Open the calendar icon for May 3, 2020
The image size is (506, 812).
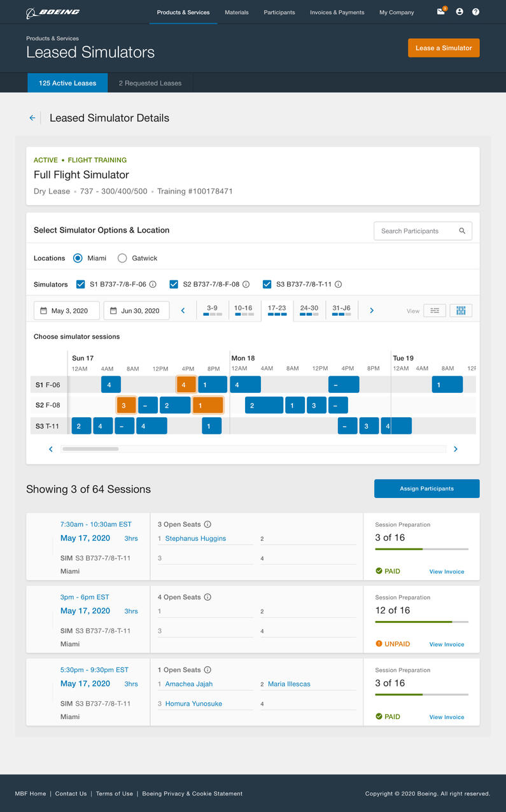pos(45,310)
